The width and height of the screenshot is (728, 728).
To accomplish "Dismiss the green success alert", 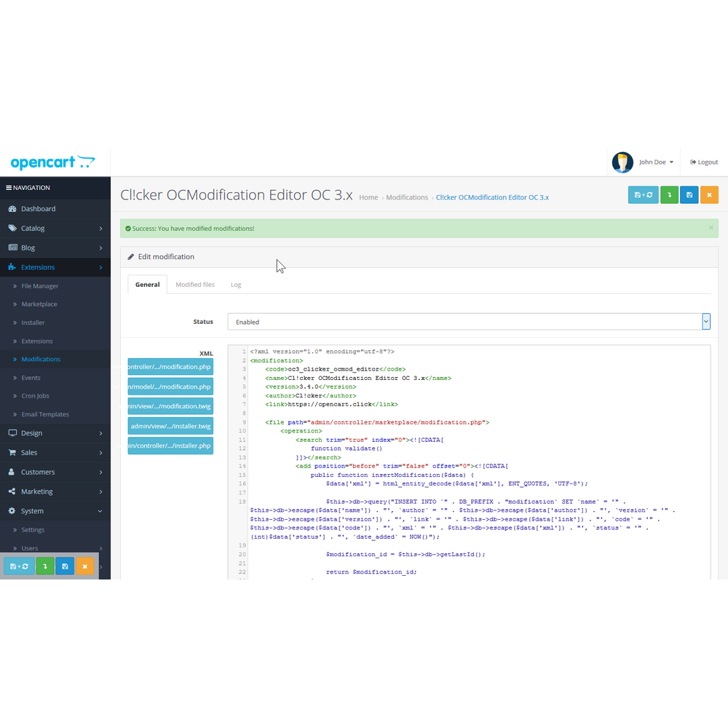I will [711, 227].
